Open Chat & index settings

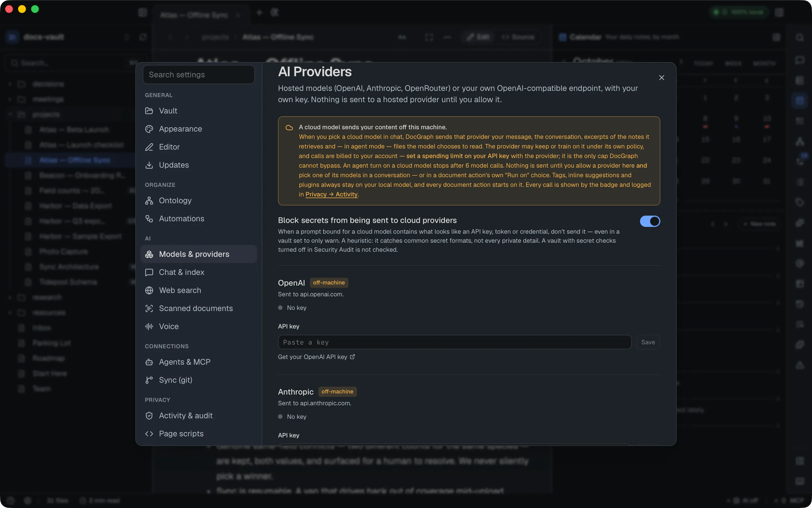(x=199, y=272)
